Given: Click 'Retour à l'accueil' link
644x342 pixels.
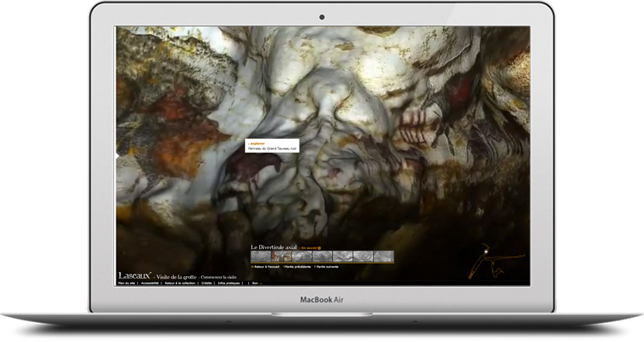Looking at the screenshot, I should [x=267, y=267].
